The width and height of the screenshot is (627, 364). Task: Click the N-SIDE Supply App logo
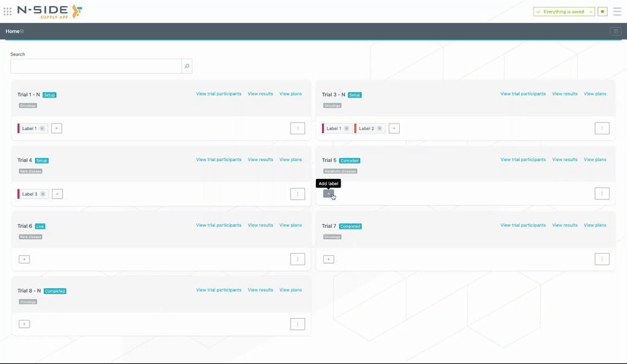(x=49, y=11)
